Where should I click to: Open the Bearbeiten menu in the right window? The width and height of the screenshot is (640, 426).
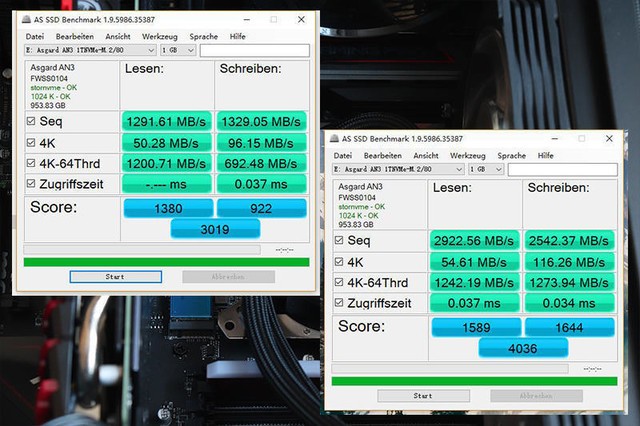pyautogui.click(x=382, y=155)
